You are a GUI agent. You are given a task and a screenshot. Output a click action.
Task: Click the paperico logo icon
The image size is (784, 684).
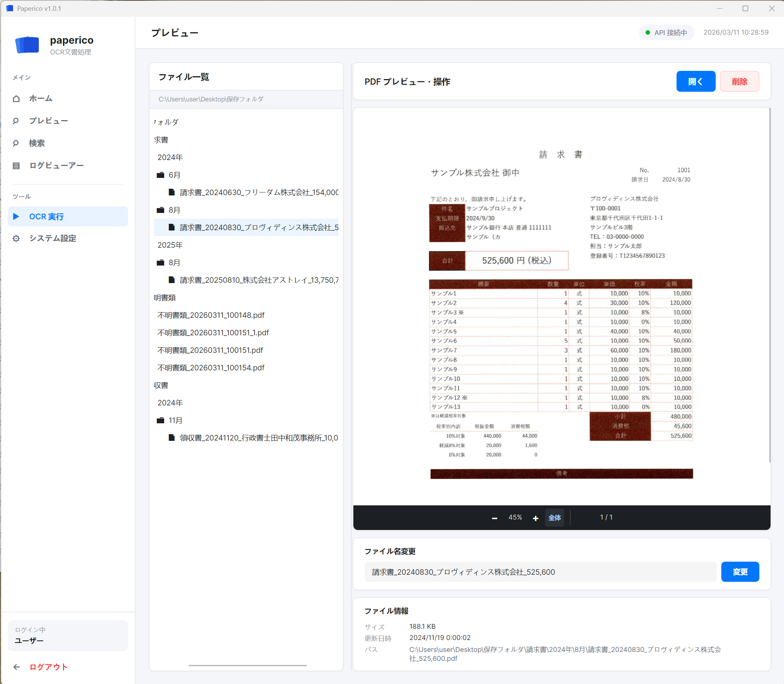27,45
